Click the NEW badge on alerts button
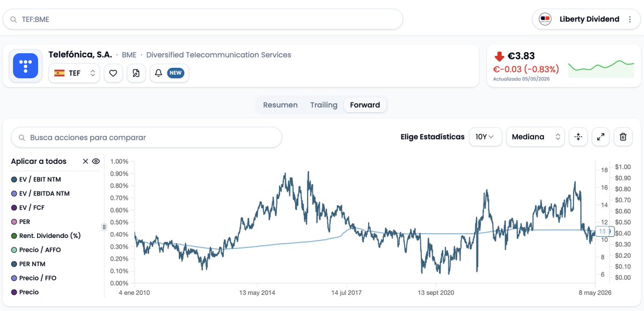This screenshot has height=311, width=644. pyautogui.click(x=175, y=73)
